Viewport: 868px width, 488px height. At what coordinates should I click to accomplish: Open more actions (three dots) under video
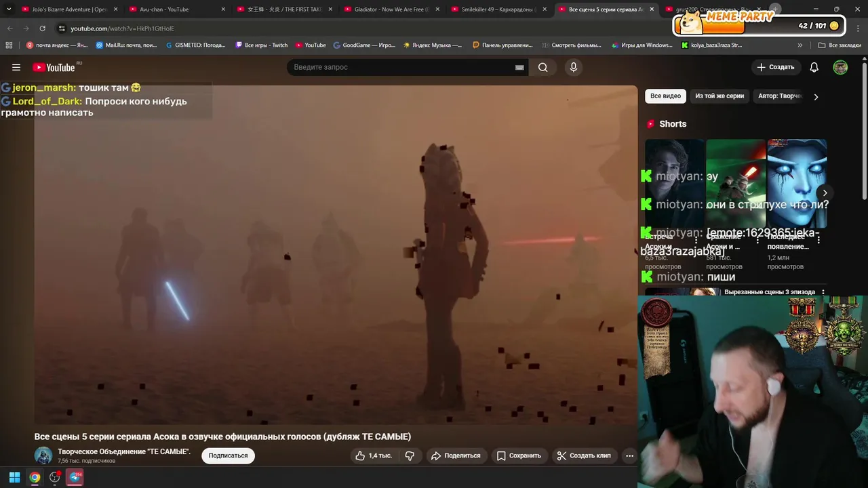[x=629, y=455]
